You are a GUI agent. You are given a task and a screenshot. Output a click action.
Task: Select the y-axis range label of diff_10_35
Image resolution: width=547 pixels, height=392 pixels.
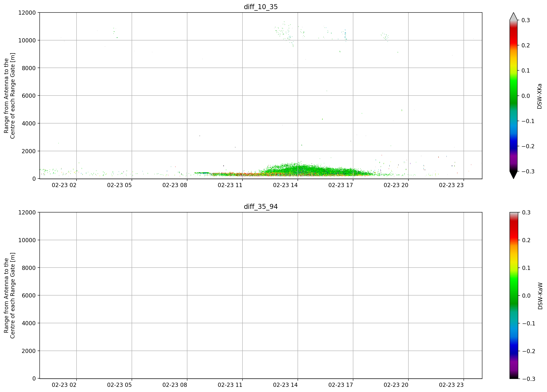point(9,96)
